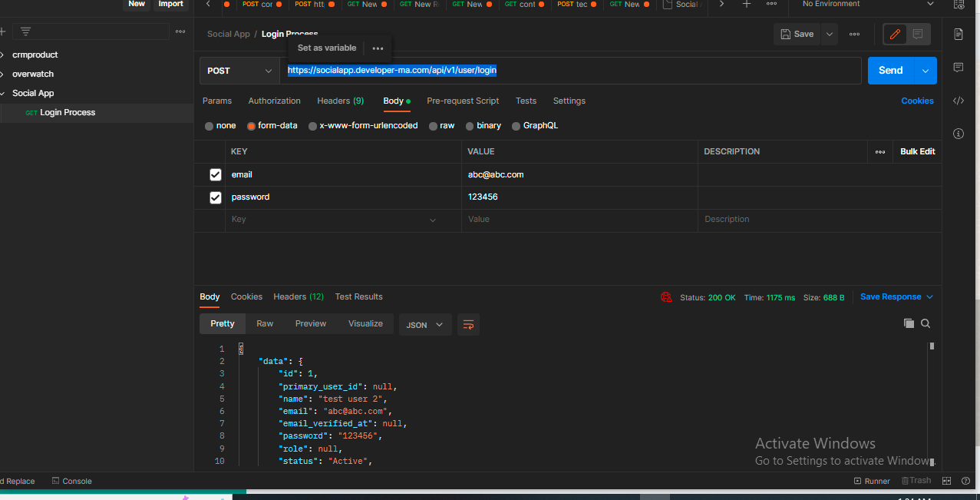Open the Test Results response tab

pos(358,296)
